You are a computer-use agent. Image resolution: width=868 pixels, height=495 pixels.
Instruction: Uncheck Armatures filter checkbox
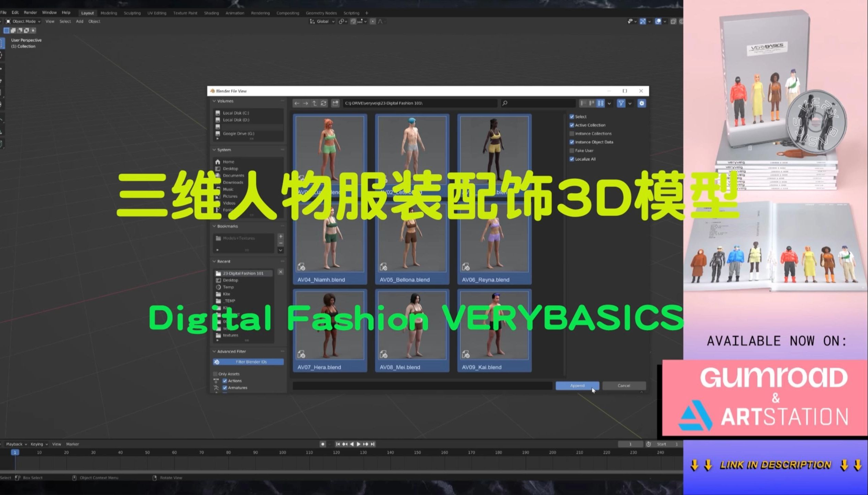(x=225, y=387)
